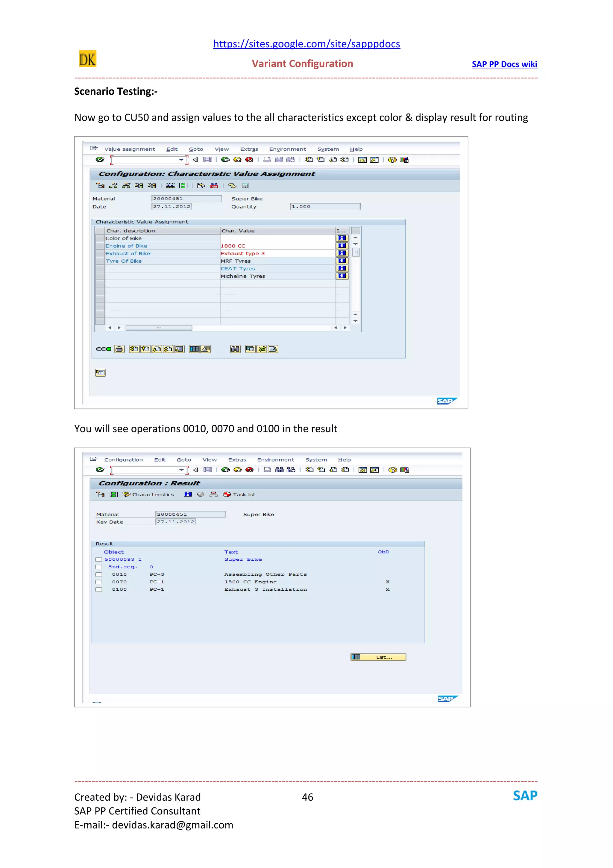Click Task list button in Result toolbar
Viewport: 613px width, 868px height.
(x=239, y=495)
